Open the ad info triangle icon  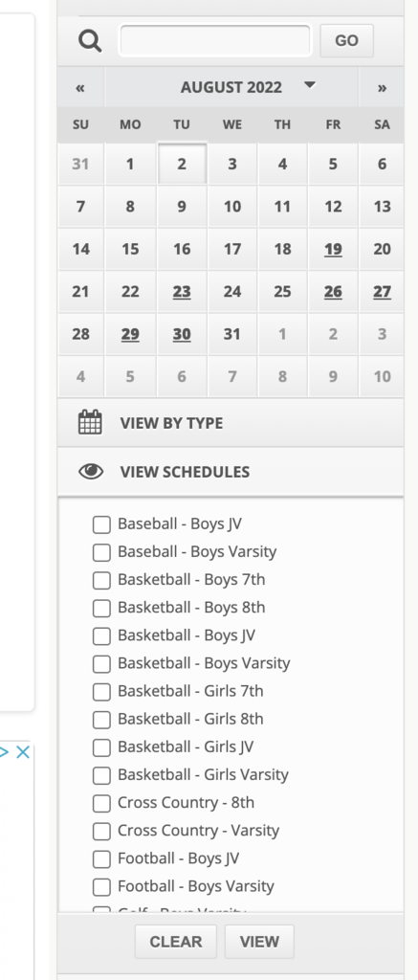point(5,752)
